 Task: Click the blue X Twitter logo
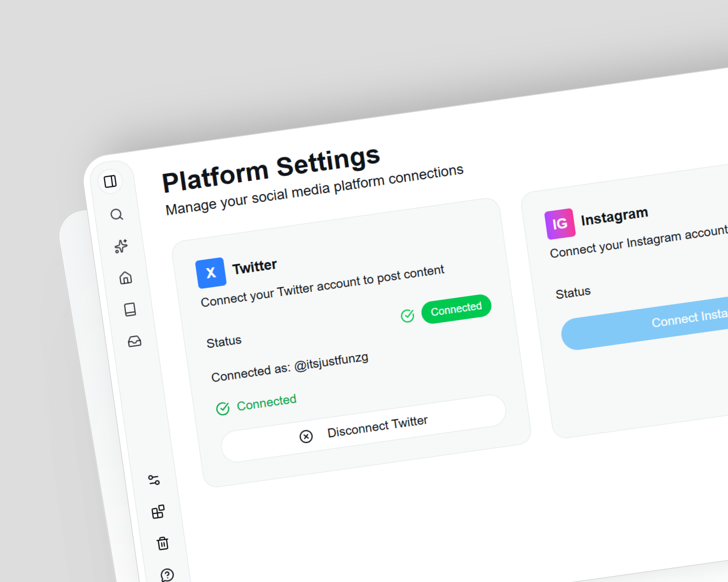(211, 273)
